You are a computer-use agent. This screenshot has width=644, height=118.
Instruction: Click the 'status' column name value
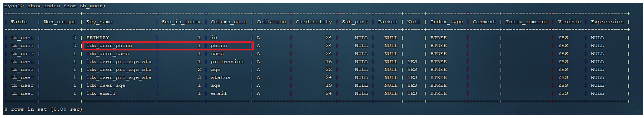click(220, 77)
